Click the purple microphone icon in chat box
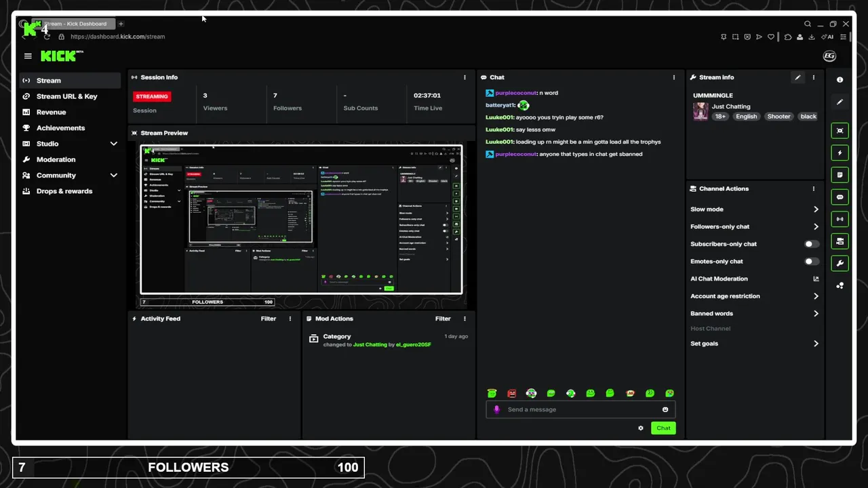The width and height of the screenshot is (868, 488). [497, 409]
